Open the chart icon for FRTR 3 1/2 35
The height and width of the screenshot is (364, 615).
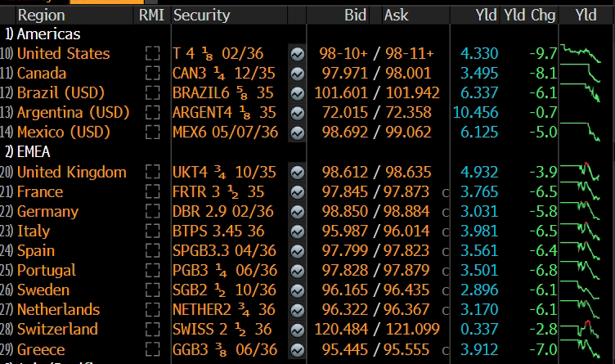[x=298, y=191]
